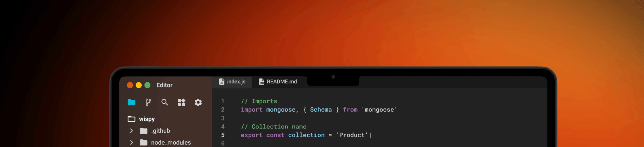Click the search magnifier icon
644x147 pixels.
click(164, 102)
